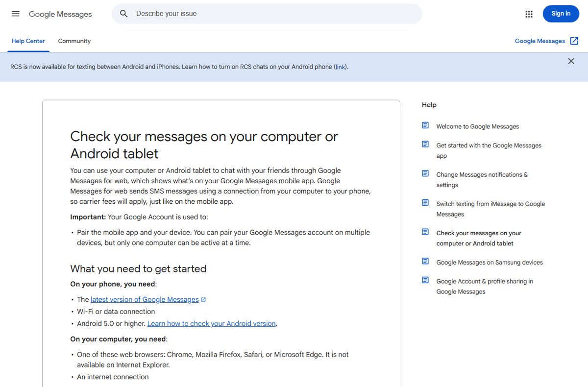Click the Google Messages header title
588x387 pixels.
(x=60, y=14)
